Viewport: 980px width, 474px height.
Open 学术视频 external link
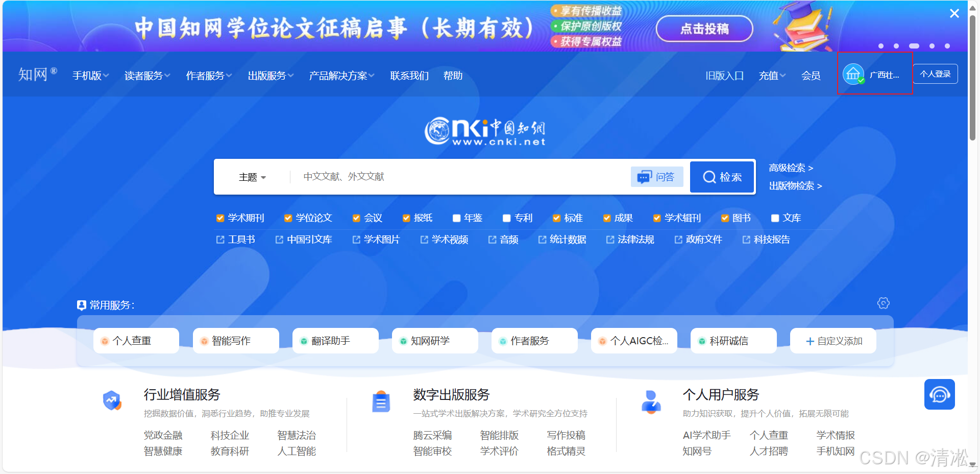444,240
